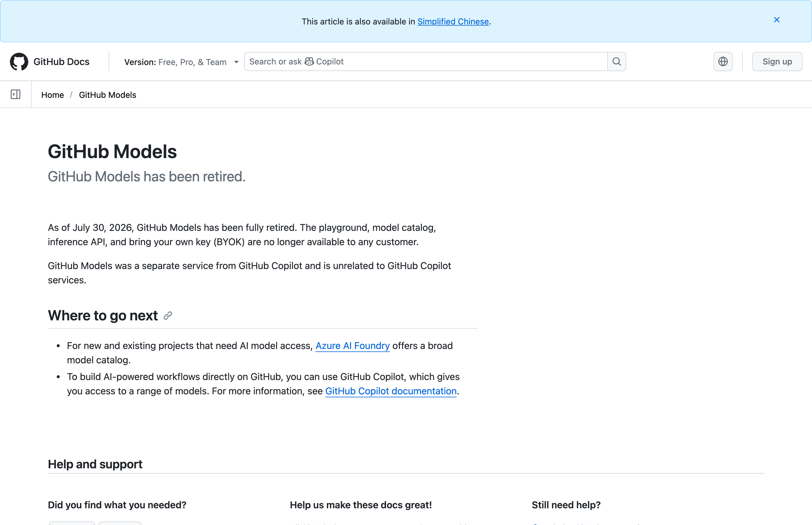The image size is (812, 525).
Task: Select GitHub Models breadcrumb item
Action: point(107,95)
